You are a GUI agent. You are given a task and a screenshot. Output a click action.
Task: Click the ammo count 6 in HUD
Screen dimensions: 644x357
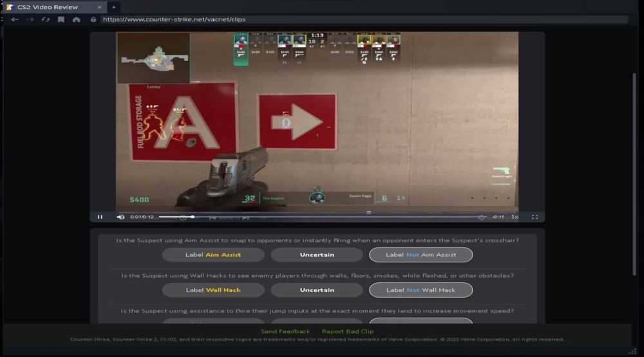click(384, 198)
